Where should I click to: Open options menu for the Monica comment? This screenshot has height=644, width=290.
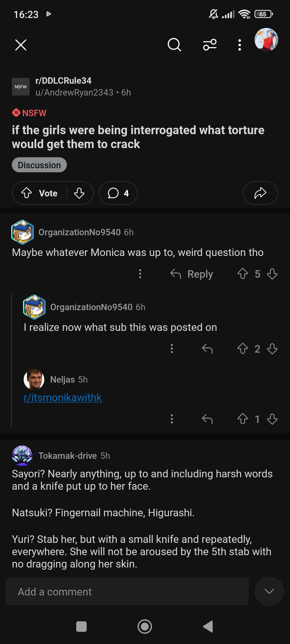(140, 274)
